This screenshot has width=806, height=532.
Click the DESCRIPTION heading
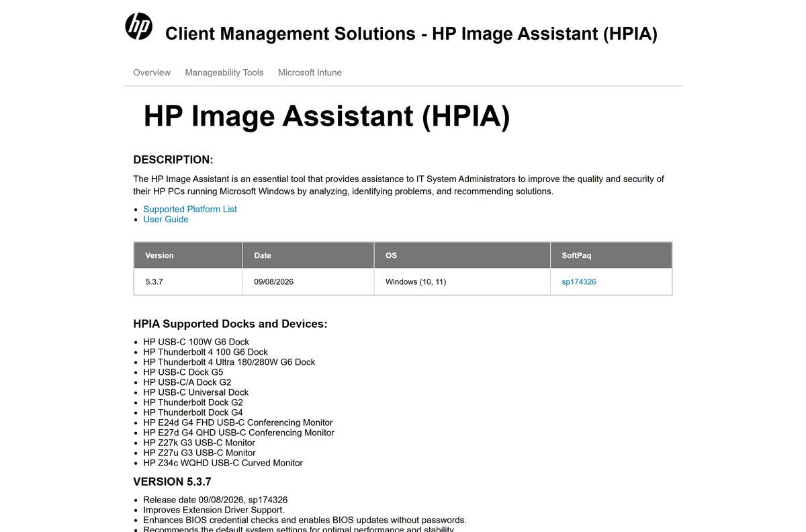(173, 160)
